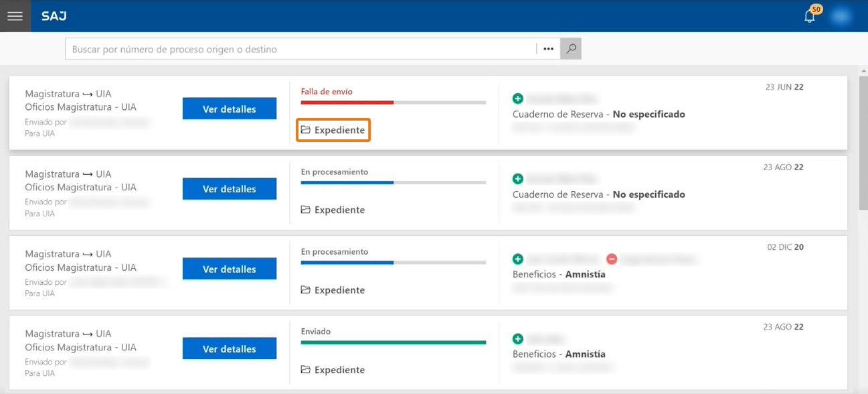Screen dimensions: 868x394
Task: Focus the process number search field
Action: [x=301, y=49]
